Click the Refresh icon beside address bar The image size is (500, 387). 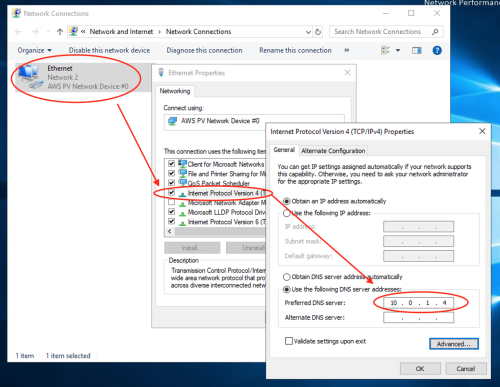tap(318, 32)
